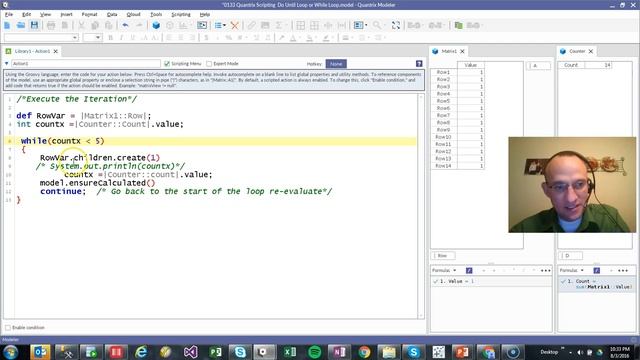Open the Scripting menu

click(x=181, y=14)
